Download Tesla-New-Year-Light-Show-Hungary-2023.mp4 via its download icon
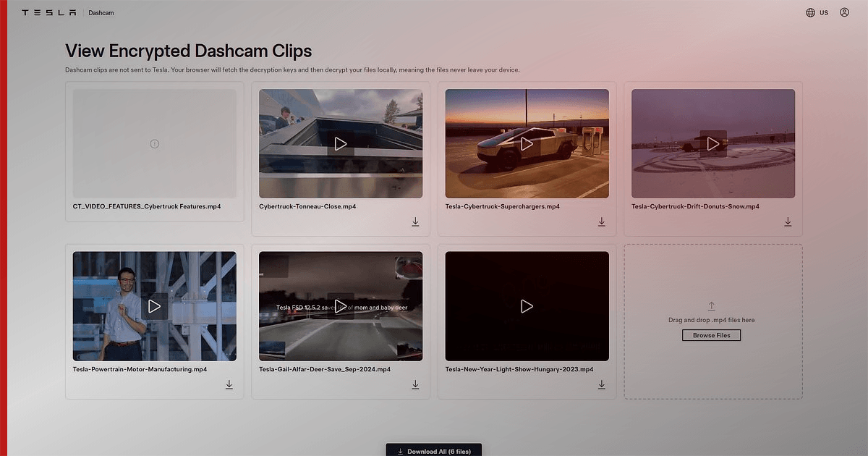868x456 pixels. (x=602, y=385)
